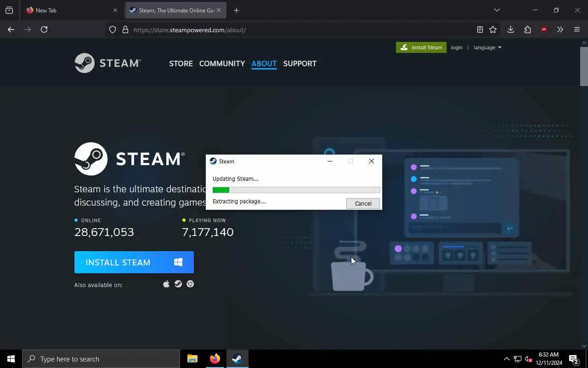This screenshot has height=368, width=588.
Task: Show site security padlock info
Action: click(125, 29)
